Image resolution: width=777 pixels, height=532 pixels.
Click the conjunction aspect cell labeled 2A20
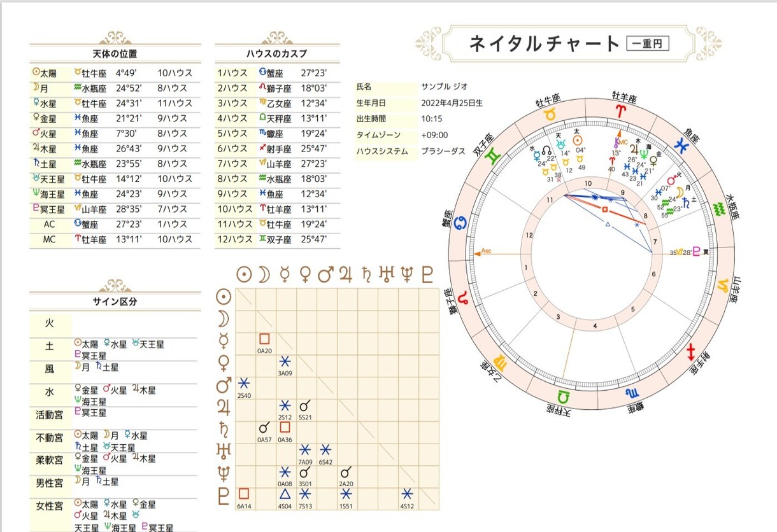coord(346,476)
